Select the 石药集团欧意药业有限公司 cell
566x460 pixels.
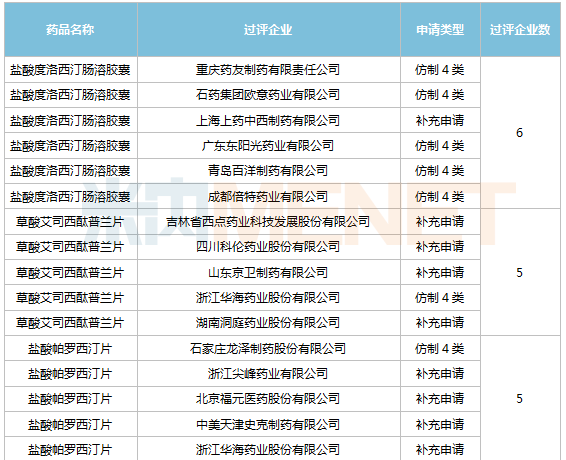pyautogui.click(x=269, y=95)
